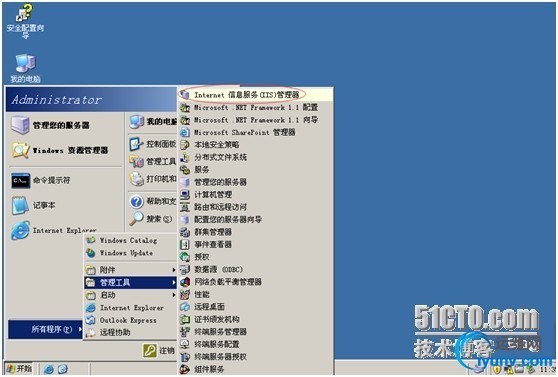This screenshot has width=558, height=377.
Task: Click the 配置您的服务器向导 icon
Action: (x=184, y=219)
